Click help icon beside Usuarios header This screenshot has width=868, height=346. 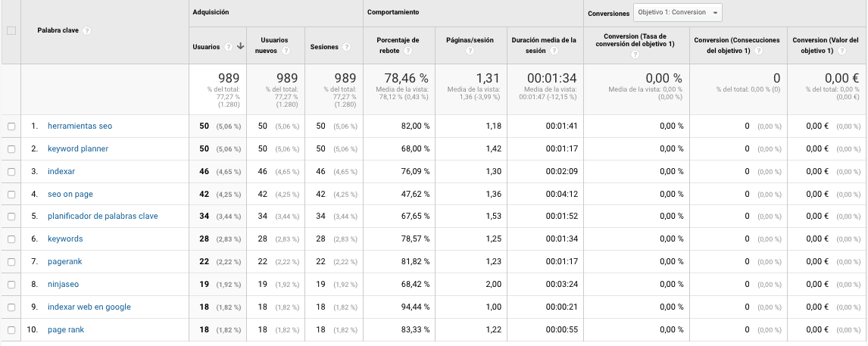pyautogui.click(x=228, y=47)
